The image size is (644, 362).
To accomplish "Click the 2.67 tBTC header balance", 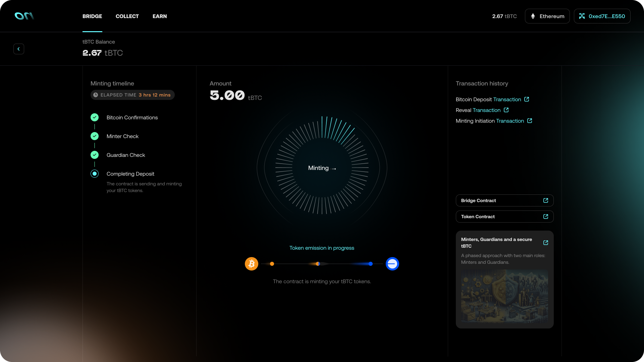I will [x=504, y=16].
